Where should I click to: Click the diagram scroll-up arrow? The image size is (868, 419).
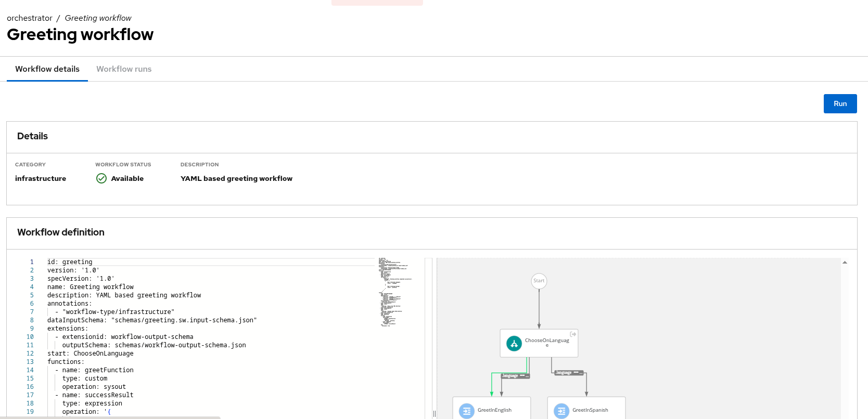click(845, 263)
